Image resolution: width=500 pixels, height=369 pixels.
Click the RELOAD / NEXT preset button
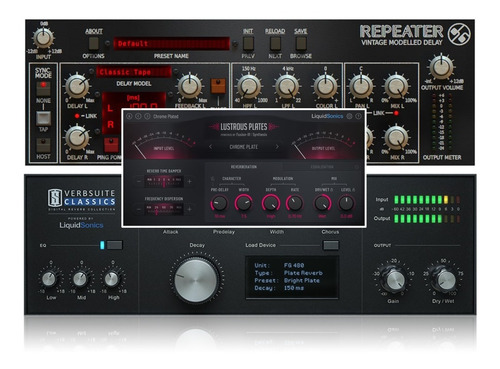275,43
